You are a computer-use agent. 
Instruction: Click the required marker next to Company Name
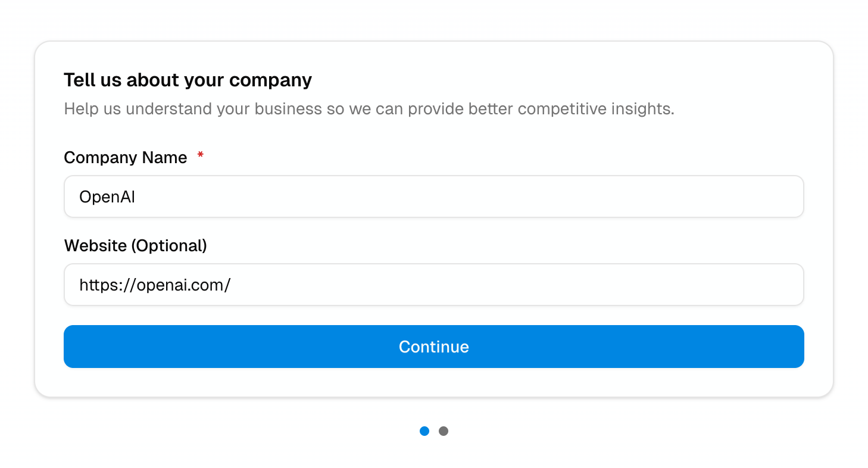(x=200, y=155)
